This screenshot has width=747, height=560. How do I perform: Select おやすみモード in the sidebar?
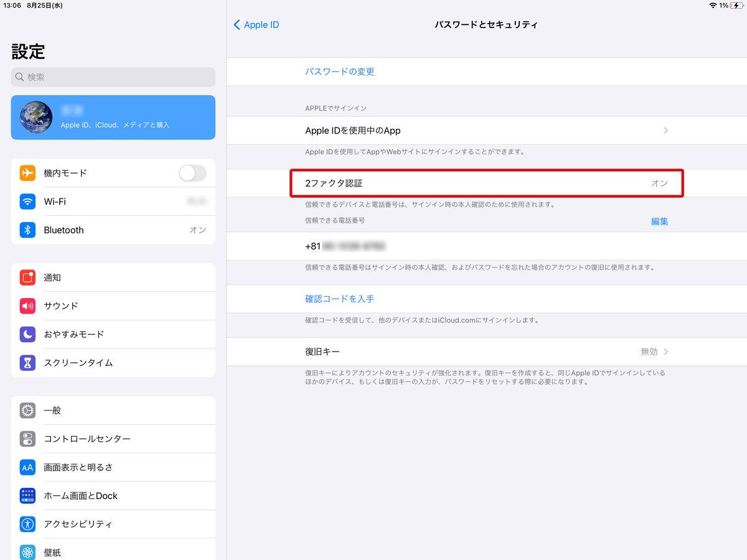click(x=113, y=334)
